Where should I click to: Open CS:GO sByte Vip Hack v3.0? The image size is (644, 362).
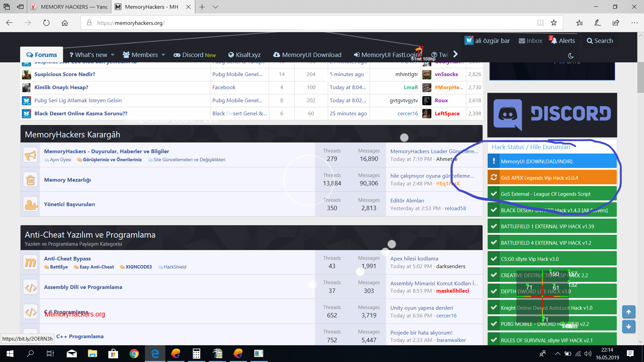coord(552,259)
